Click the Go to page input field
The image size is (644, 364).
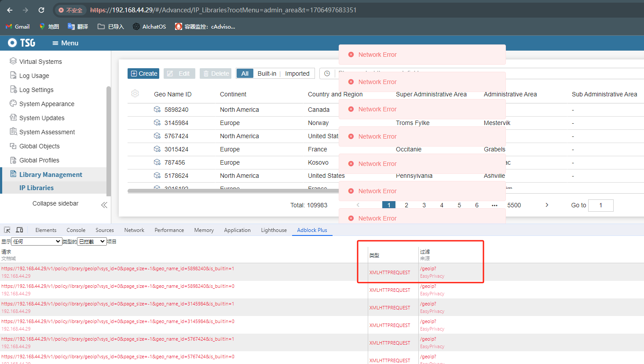(x=600, y=205)
